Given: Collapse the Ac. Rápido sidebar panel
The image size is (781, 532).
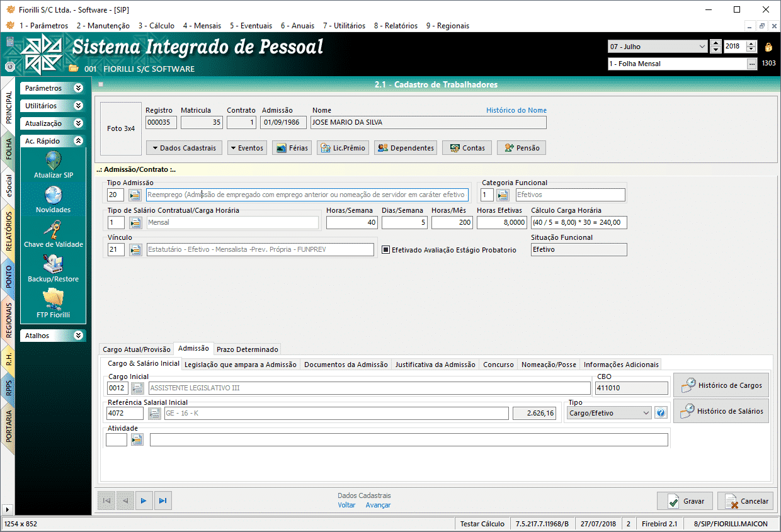Looking at the screenshot, I should pyautogui.click(x=78, y=141).
